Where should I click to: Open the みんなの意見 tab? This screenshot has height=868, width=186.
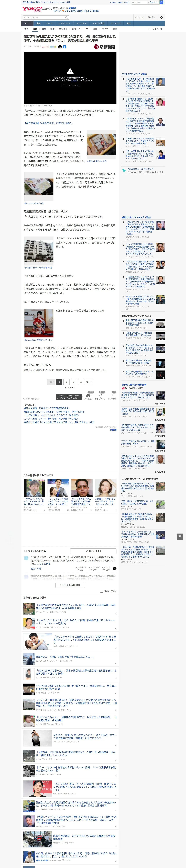(x=98, y=24)
